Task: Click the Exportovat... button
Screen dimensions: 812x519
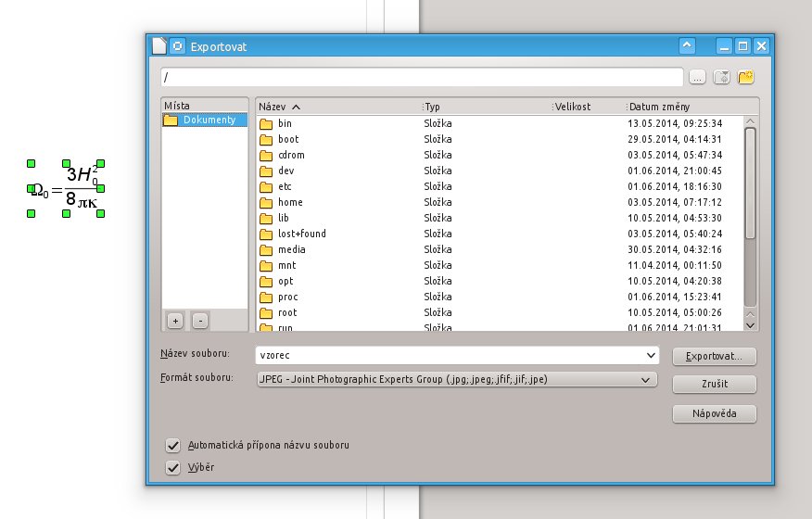Action: [x=714, y=357]
